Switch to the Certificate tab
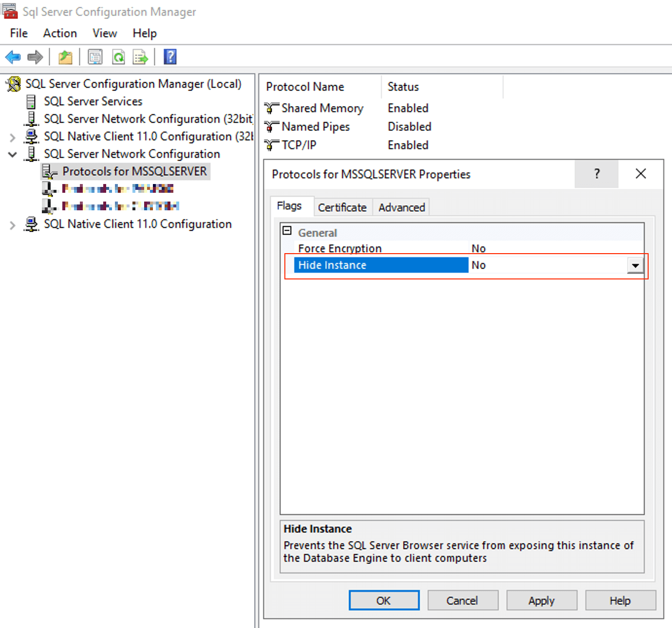The height and width of the screenshot is (628, 672). pos(342,207)
